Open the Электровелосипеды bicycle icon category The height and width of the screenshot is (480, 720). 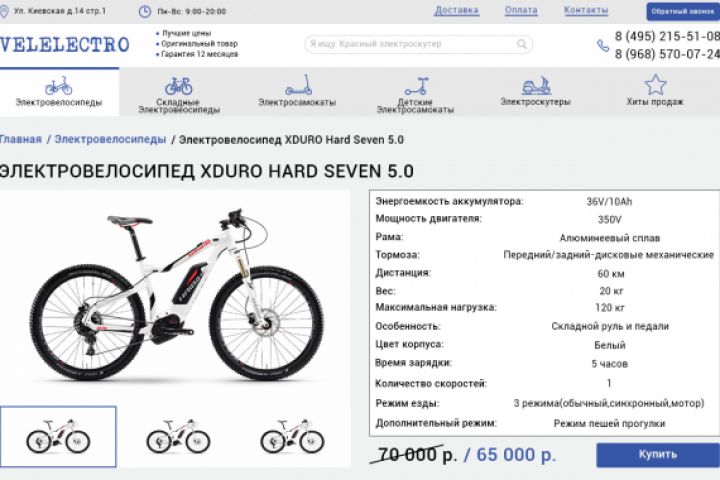click(59, 86)
